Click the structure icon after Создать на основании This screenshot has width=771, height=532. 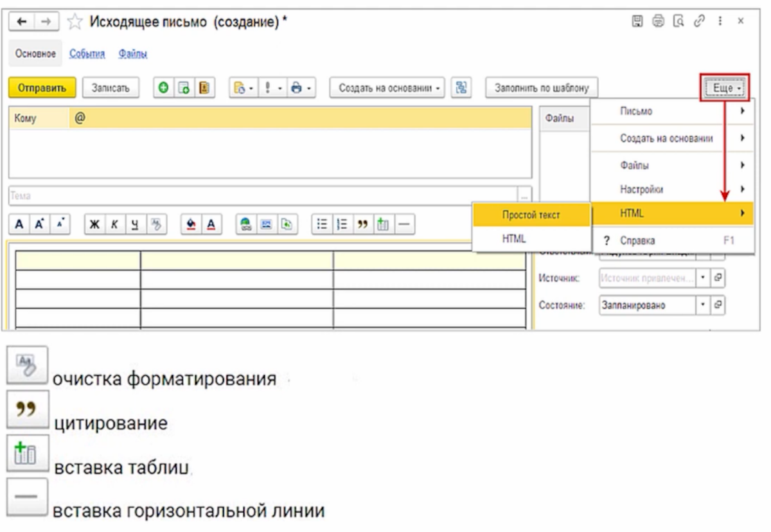click(461, 88)
